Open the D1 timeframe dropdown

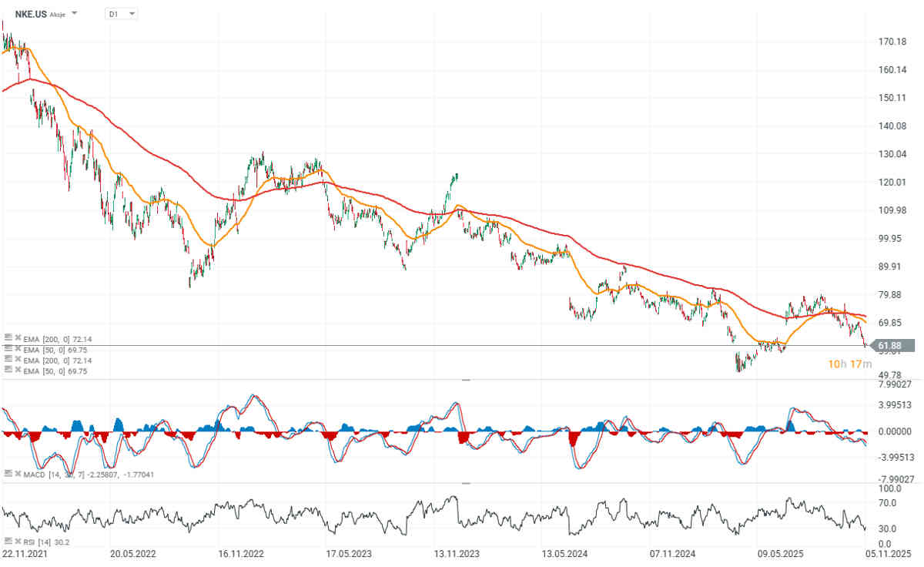click(x=122, y=14)
